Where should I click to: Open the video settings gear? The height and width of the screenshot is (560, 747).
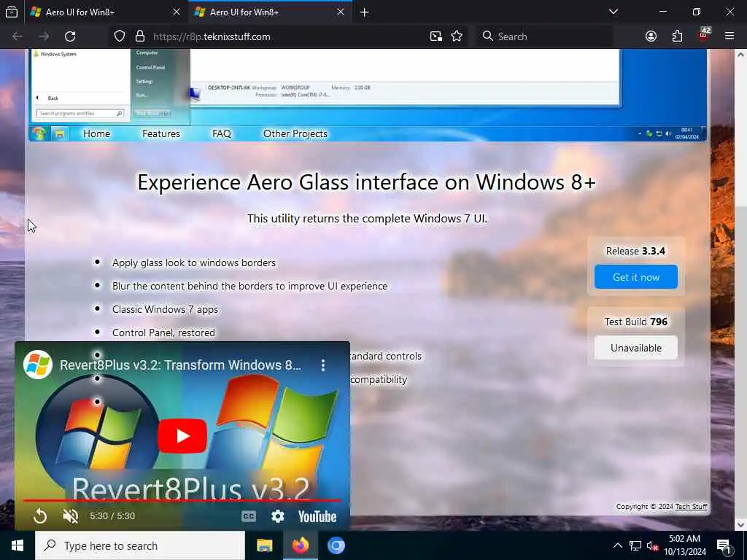pyautogui.click(x=278, y=516)
